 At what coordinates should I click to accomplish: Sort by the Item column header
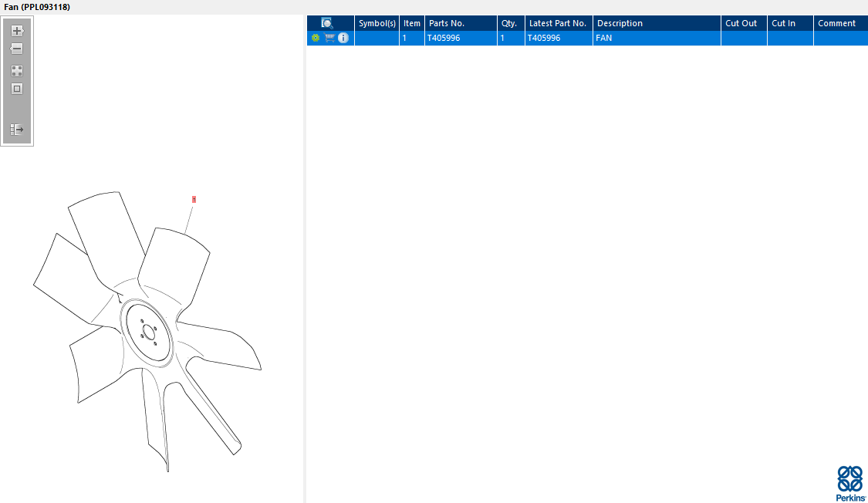tap(412, 23)
